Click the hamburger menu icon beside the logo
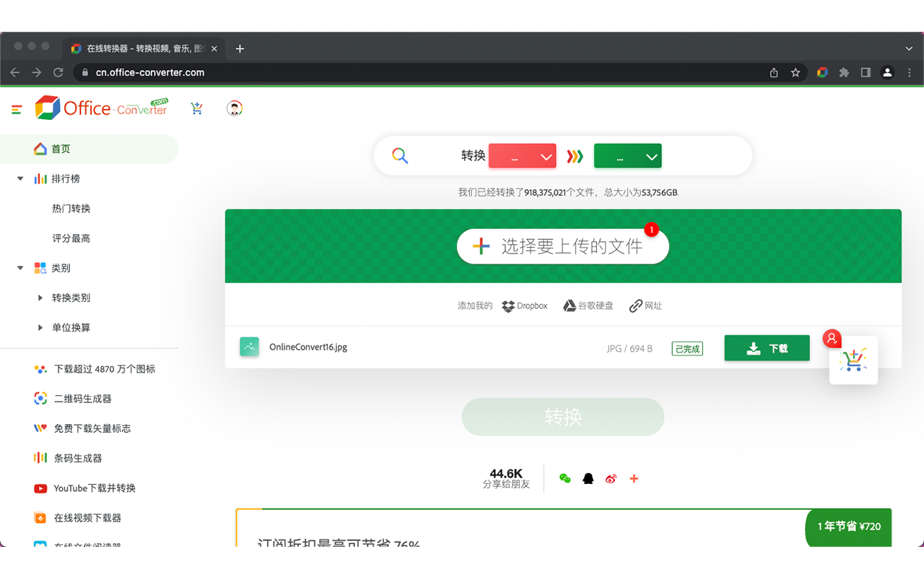The height and width of the screenshot is (578, 924). (17, 109)
